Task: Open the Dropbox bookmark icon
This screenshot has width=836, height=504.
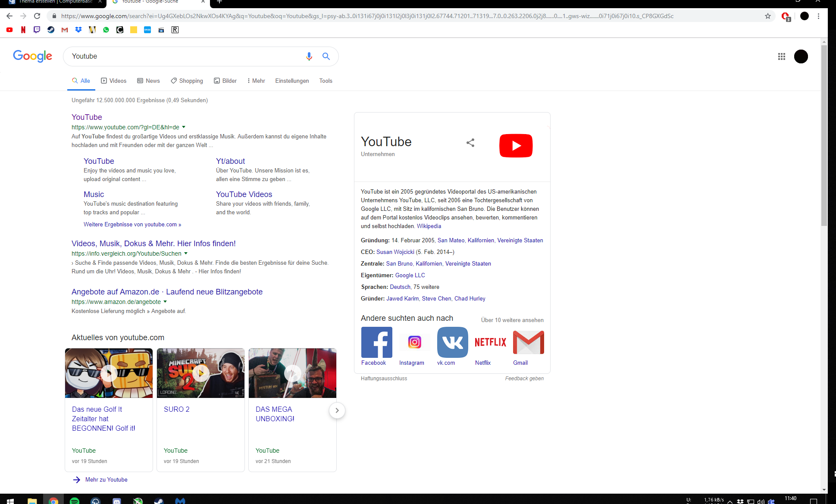Action: point(78,30)
